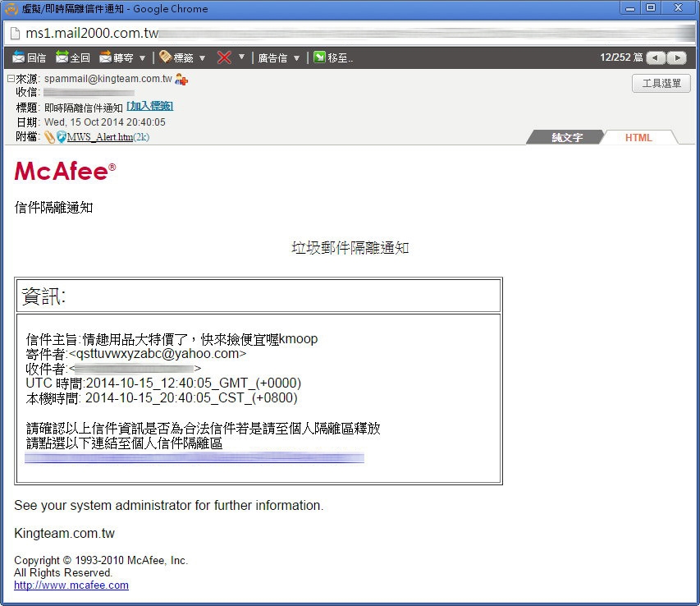This screenshot has width=700, height=606.
Task: Go to the previous message arrow
Action: point(656,58)
